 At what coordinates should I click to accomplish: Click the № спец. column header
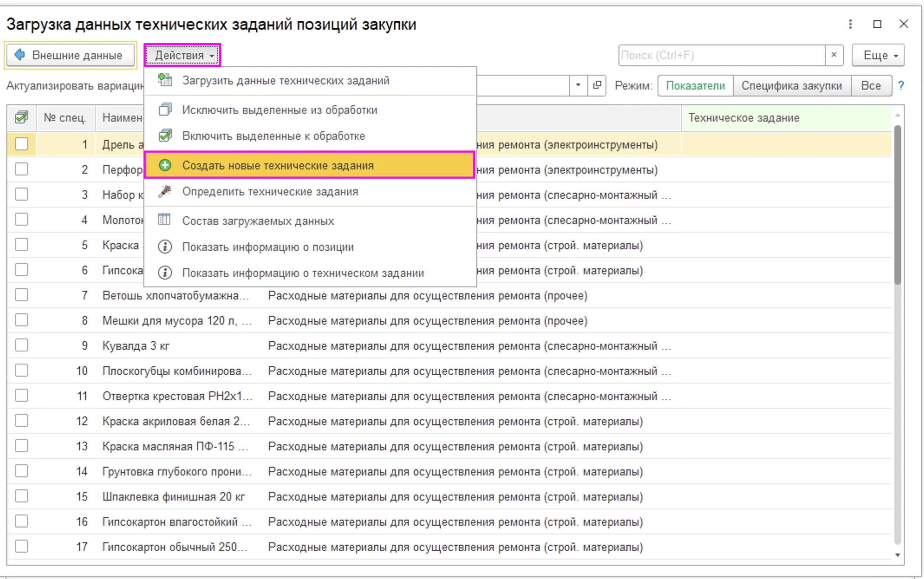(x=65, y=118)
